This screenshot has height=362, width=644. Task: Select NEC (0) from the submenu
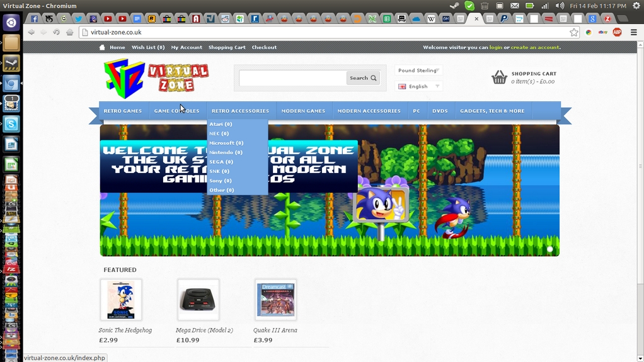(219, 133)
